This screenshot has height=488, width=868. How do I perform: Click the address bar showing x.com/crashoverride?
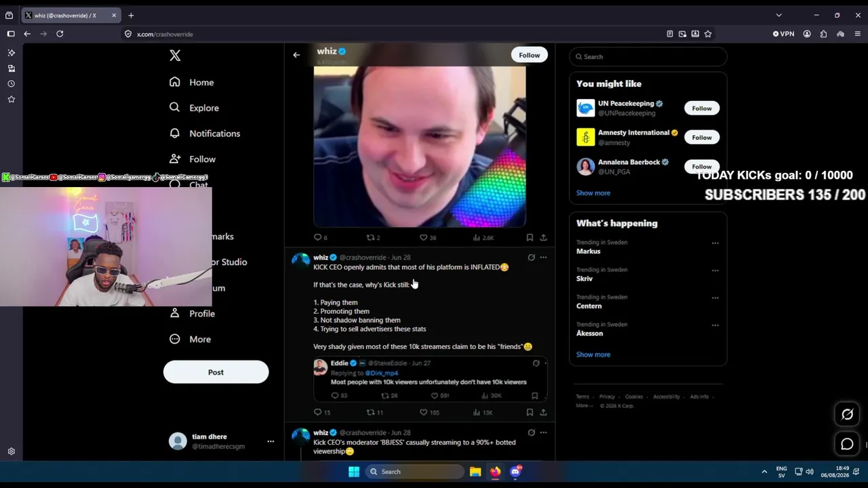393,34
